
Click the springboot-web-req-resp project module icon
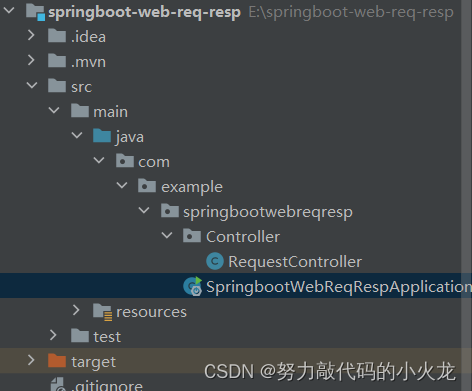[35, 12]
